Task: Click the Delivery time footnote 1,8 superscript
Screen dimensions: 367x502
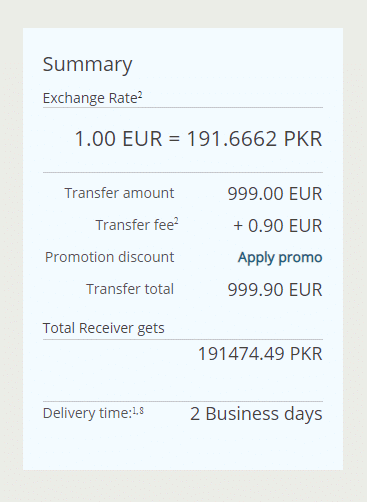Action: click(x=138, y=411)
